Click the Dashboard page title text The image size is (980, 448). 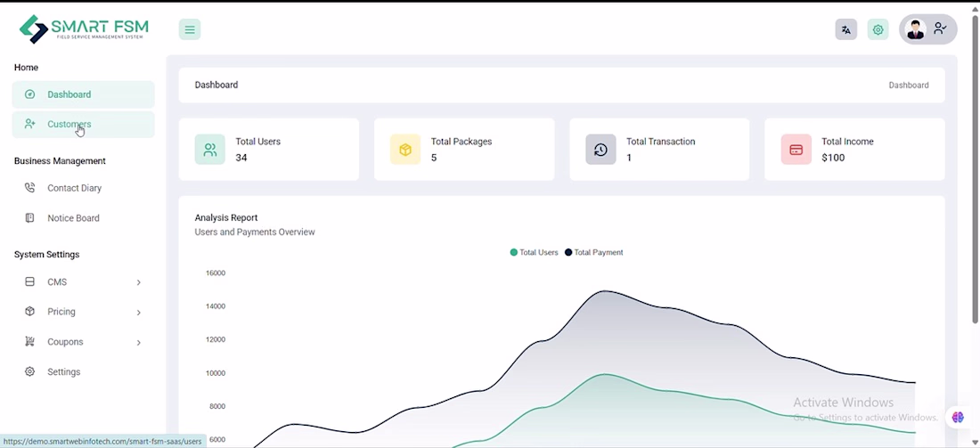click(216, 85)
